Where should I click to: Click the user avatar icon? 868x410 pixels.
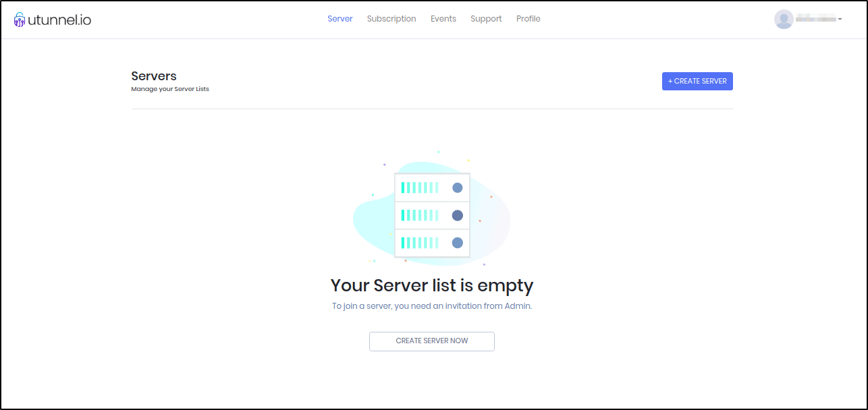[784, 19]
